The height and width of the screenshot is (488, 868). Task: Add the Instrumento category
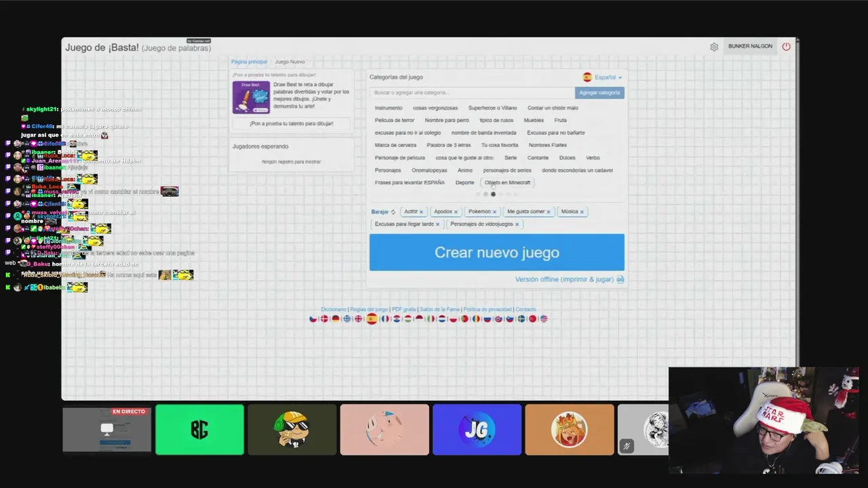click(389, 108)
